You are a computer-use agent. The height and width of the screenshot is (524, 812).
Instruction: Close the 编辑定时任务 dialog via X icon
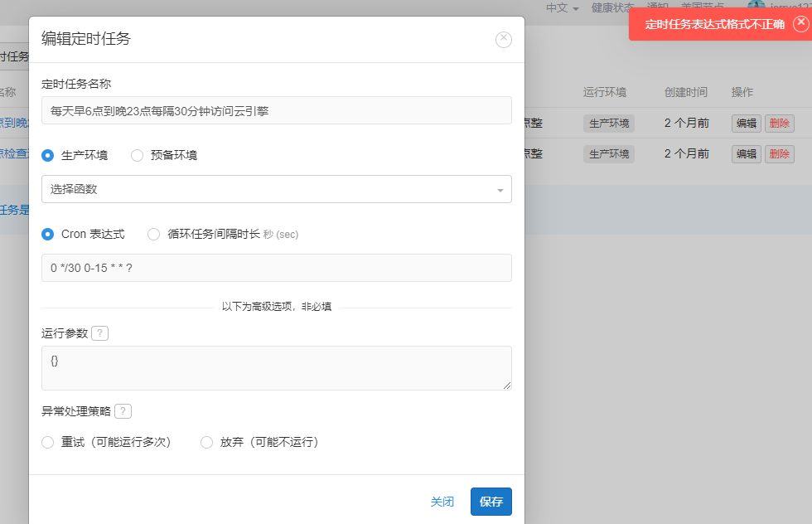point(503,39)
